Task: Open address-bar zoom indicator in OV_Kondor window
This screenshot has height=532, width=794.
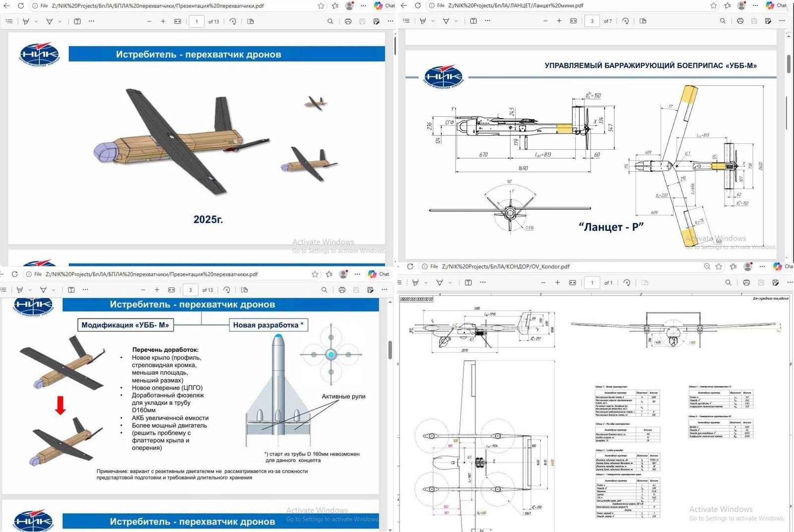Action: pos(707,266)
